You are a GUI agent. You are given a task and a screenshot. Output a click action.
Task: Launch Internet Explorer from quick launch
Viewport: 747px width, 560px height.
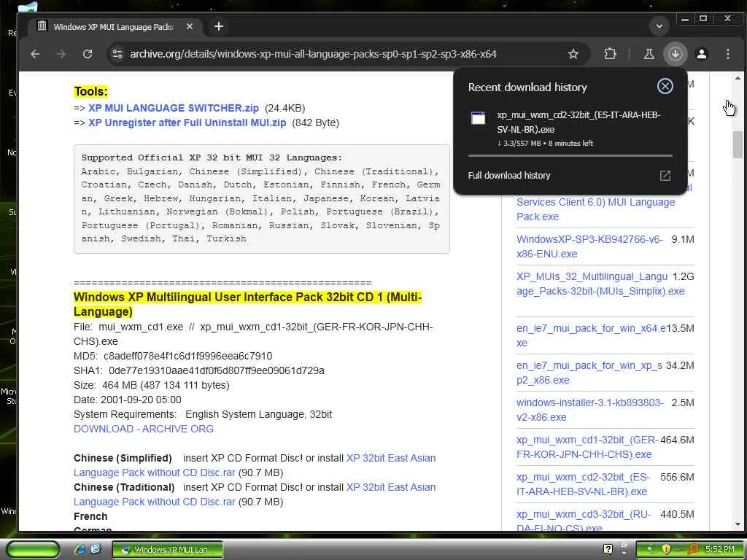[x=80, y=550]
